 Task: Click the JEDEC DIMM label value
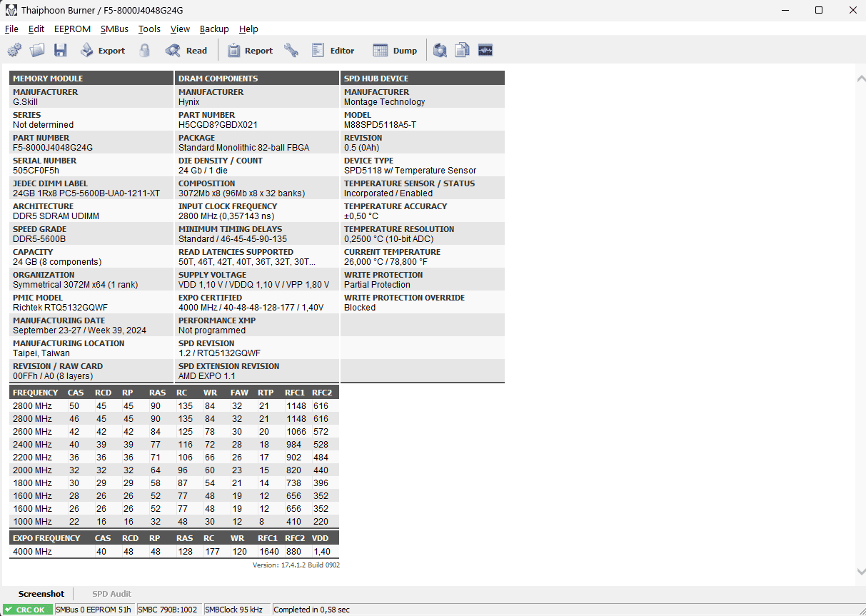[86, 193]
